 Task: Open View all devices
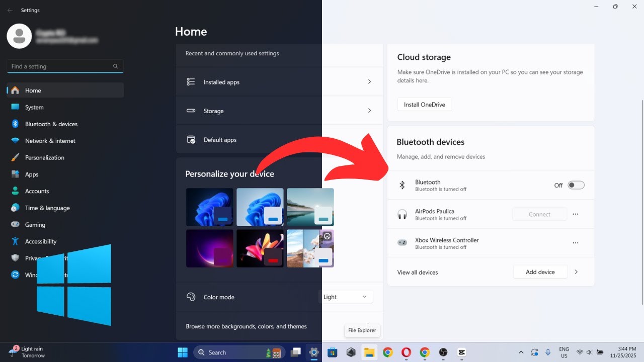[418, 273]
